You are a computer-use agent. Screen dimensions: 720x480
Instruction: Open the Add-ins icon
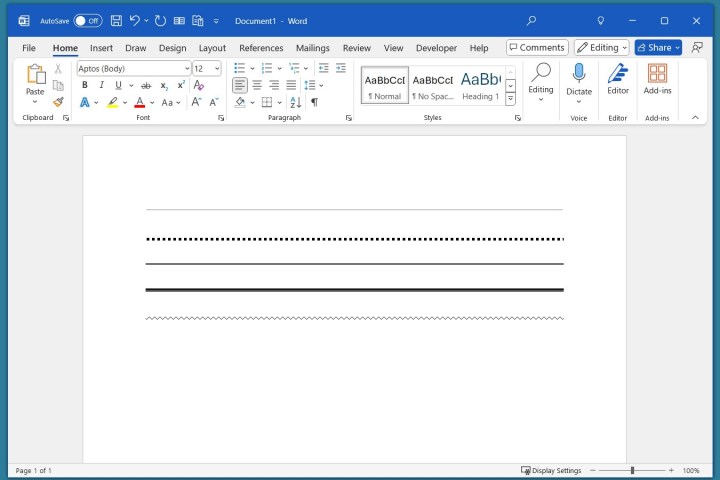tap(657, 73)
